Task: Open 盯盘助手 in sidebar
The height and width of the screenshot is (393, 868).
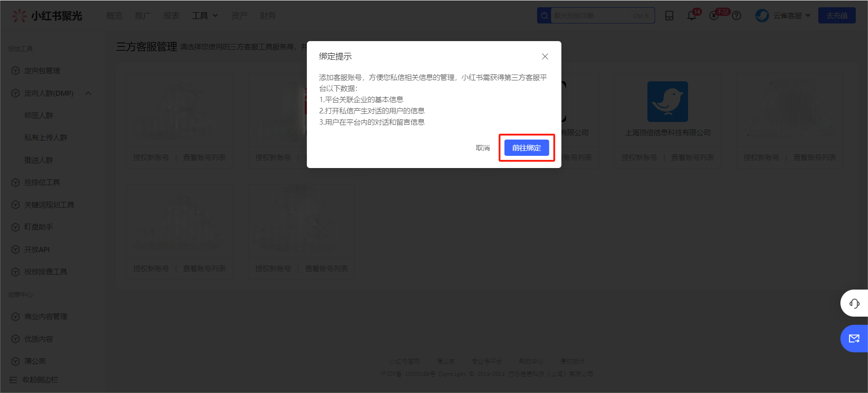Action: coord(38,227)
